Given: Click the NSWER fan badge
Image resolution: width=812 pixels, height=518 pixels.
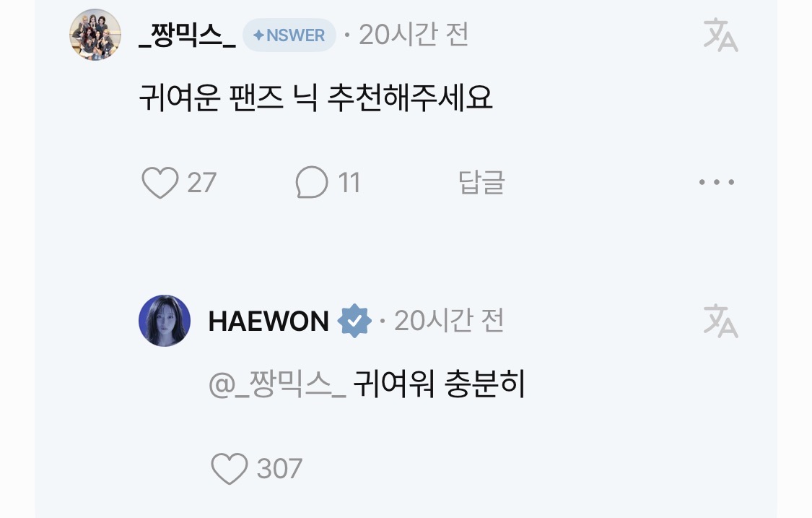Looking at the screenshot, I should (289, 35).
